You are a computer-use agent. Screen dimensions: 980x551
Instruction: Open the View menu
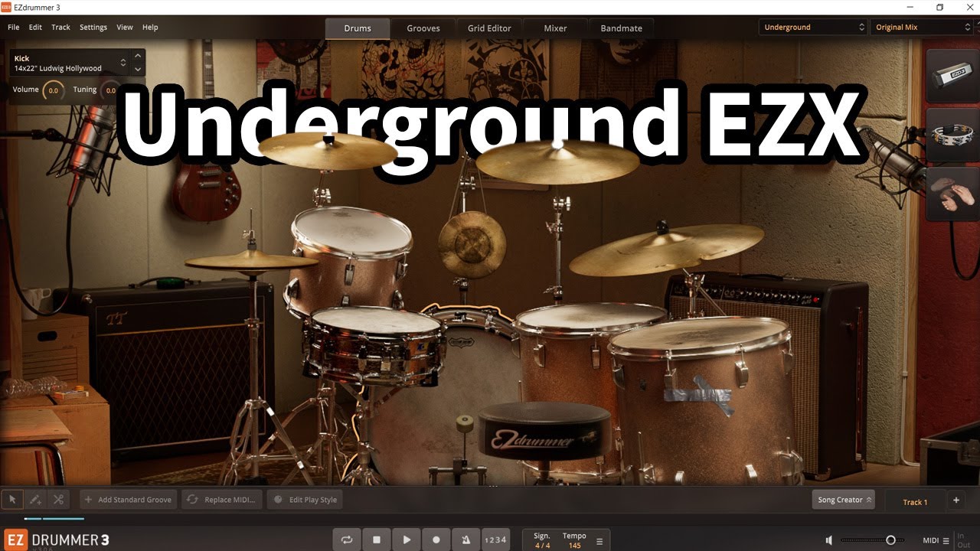click(x=125, y=27)
